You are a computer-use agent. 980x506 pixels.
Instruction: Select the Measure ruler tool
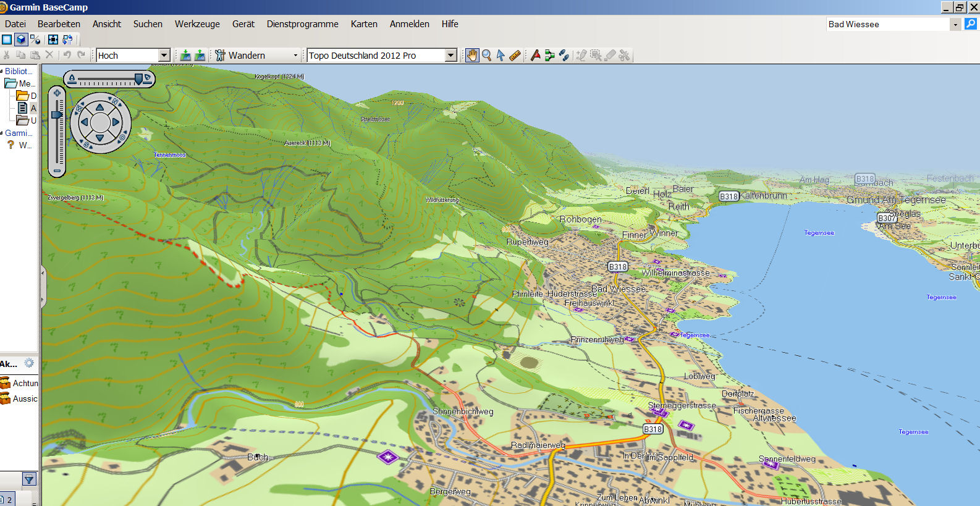point(515,55)
